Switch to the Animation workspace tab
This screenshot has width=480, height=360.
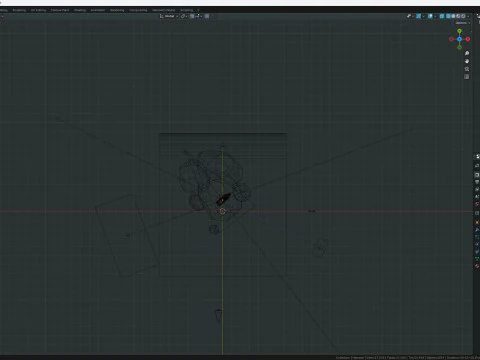pyautogui.click(x=98, y=10)
